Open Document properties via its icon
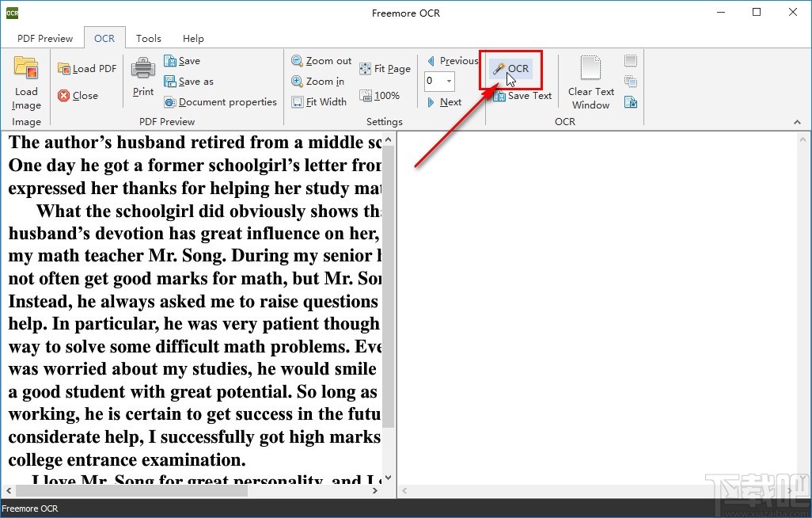 pos(169,101)
